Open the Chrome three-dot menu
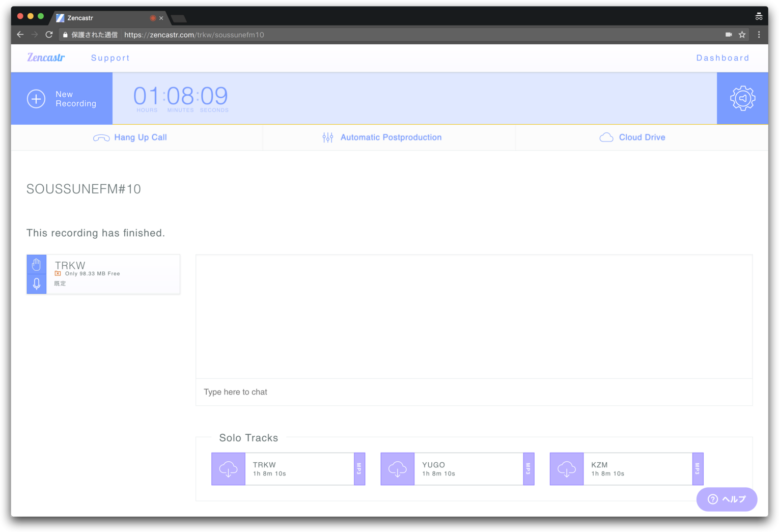779x532 pixels. (x=759, y=35)
